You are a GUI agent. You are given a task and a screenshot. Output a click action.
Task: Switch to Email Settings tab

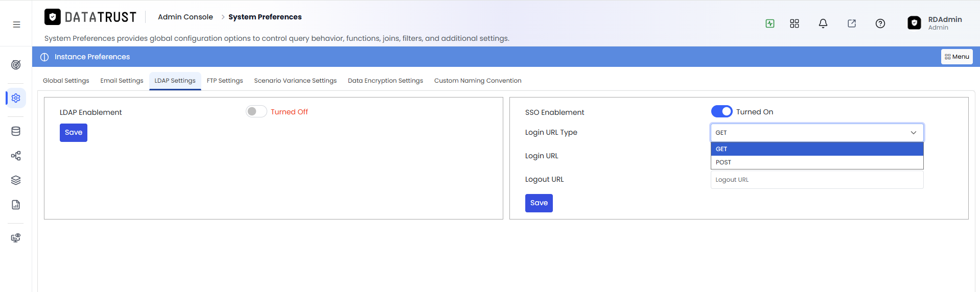(122, 81)
